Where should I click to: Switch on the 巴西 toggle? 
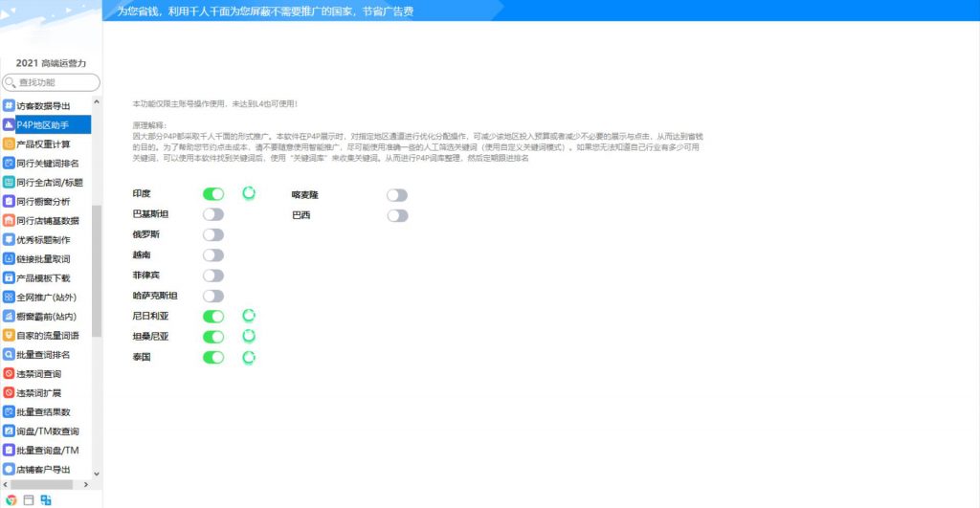point(397,215)
